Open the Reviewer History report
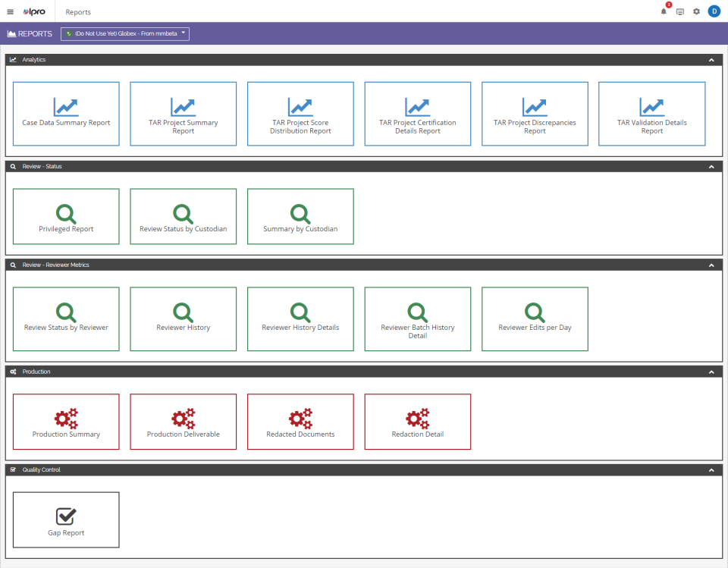Screen dimensions: 728x568 pyautogui.click(x=183, y=319)
